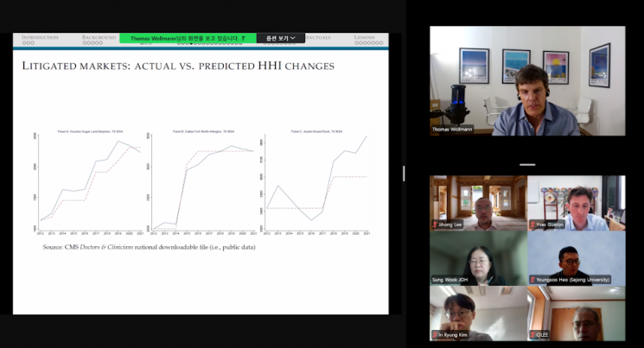Screen dimensions: 644x348
Task: Click the slide title 'Litigated markets: actual vs. predicted HHI changes'
Action: click(178, 66)
